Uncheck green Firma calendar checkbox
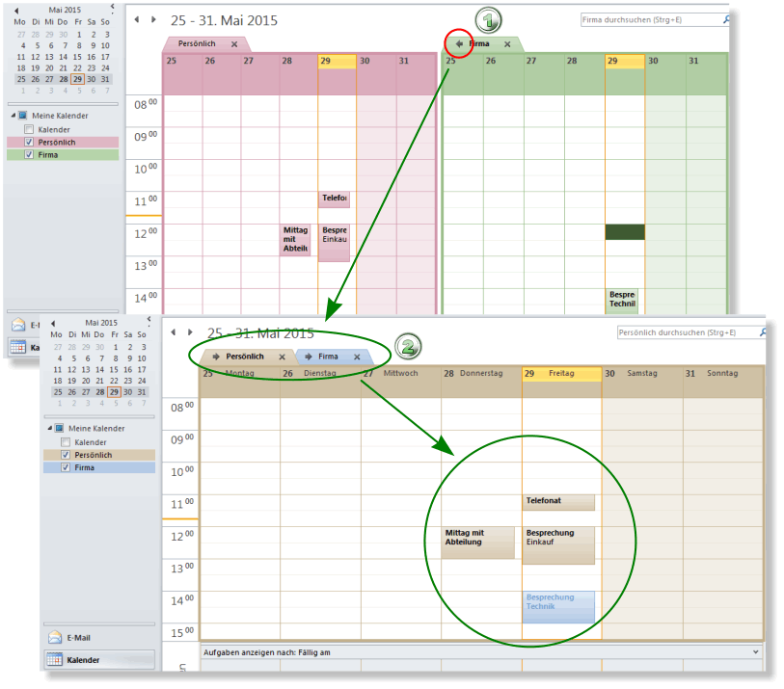Image resolution: width=784 pixels, height=689 pixels. pyautogui.click(x=29, y=154)
